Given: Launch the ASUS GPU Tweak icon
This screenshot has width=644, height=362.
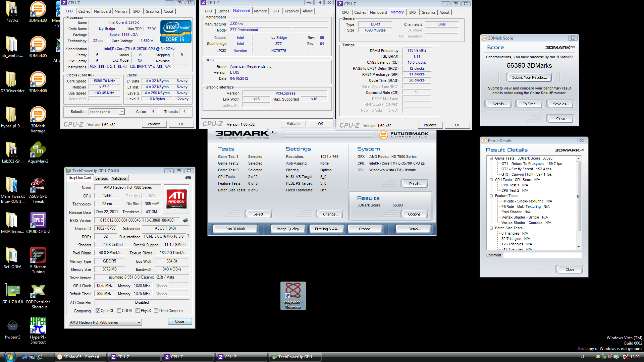Looking at the screenshot, I should coord(38,190).
